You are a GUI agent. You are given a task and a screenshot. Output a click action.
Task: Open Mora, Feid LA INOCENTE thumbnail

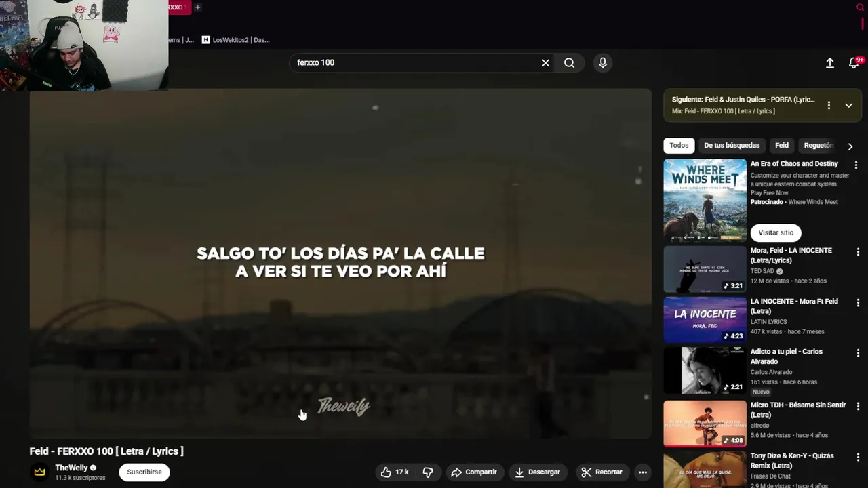pos(705,269)
